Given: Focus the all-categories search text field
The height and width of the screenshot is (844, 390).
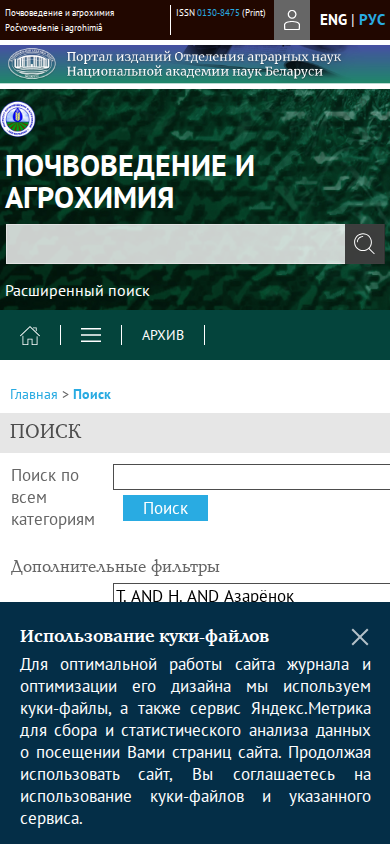Looking at the screenshot, I should 251,477.
